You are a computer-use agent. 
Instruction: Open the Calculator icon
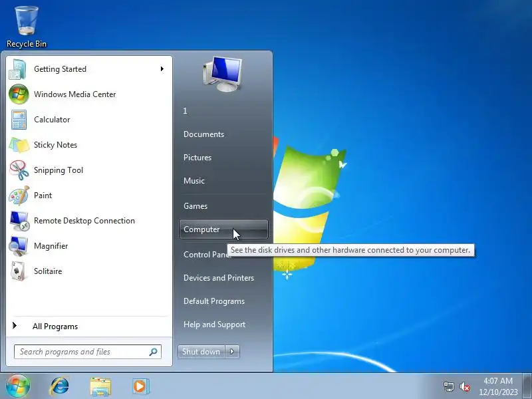pos(19,120)
